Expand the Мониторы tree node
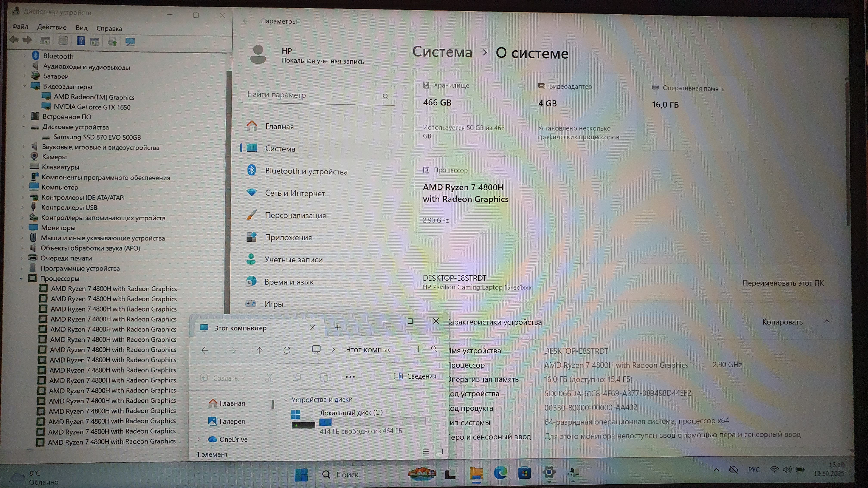 tap(22, 228)
